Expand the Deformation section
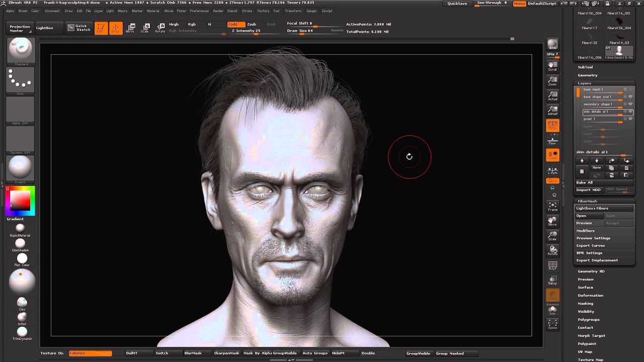Image resolution: width=644 pixels, height=362 pixels. coord(591,295)
